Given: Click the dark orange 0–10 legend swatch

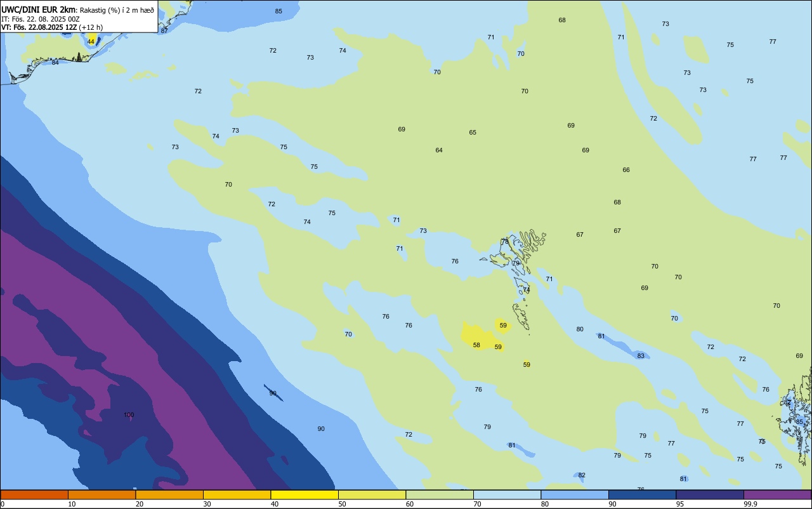Looking at the screenshot, I should pyautogui.click(x=34, y=494).
